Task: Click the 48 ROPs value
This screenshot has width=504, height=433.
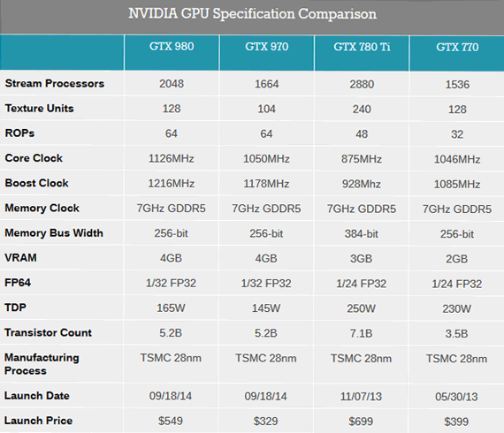Action: (362, 134)
